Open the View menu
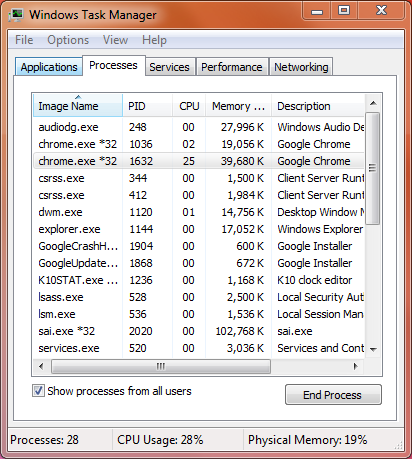412x459 pixels. (x=115, y=40)
